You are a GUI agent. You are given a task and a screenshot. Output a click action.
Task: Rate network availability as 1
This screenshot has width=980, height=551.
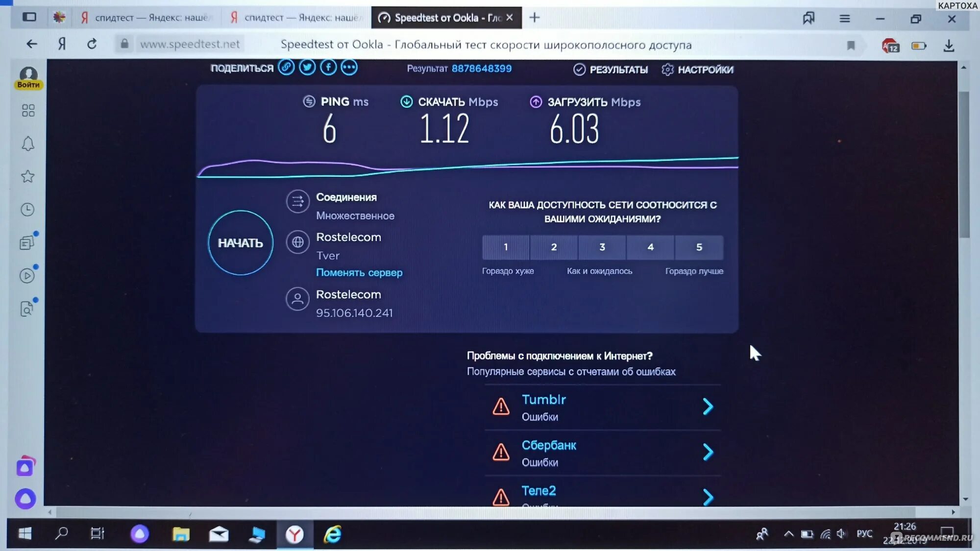(506, 247)
